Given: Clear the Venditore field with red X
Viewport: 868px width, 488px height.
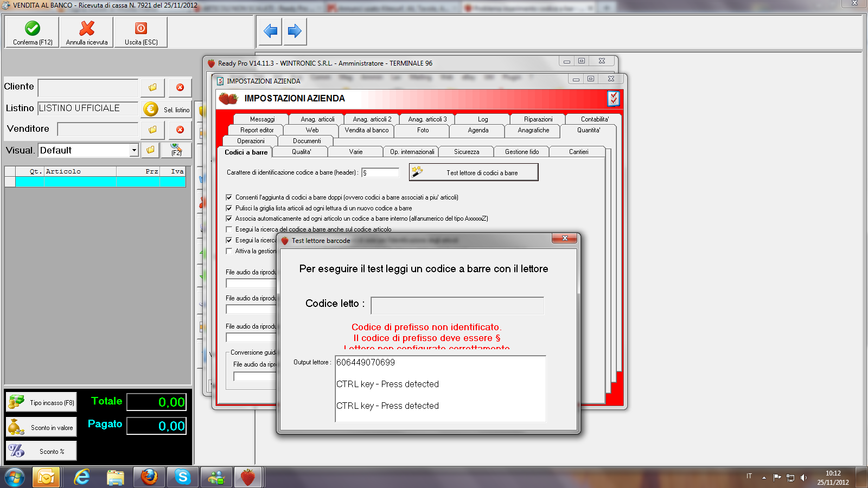Looking at the screenshot, I should point(180,130).
